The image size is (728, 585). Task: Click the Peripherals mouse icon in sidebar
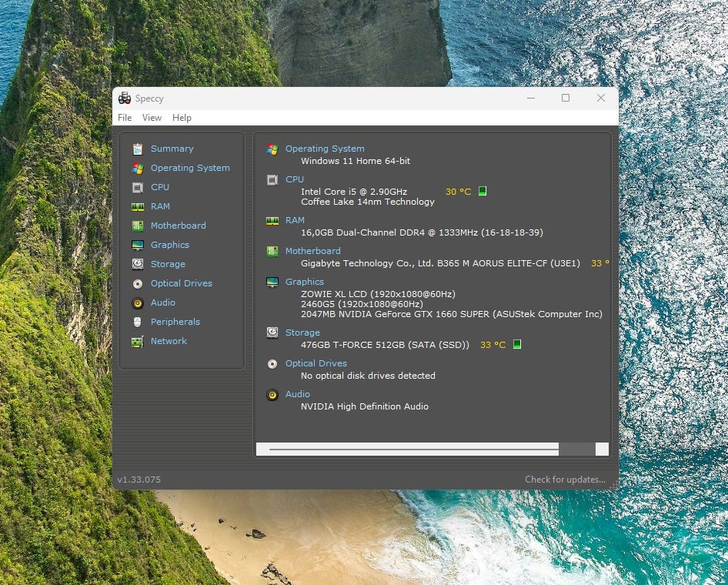[138, 322]
